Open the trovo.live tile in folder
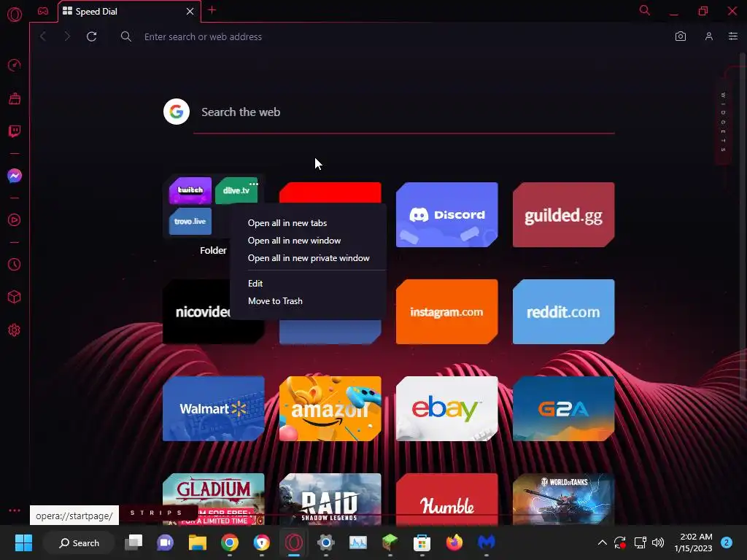 coord(190,222)
